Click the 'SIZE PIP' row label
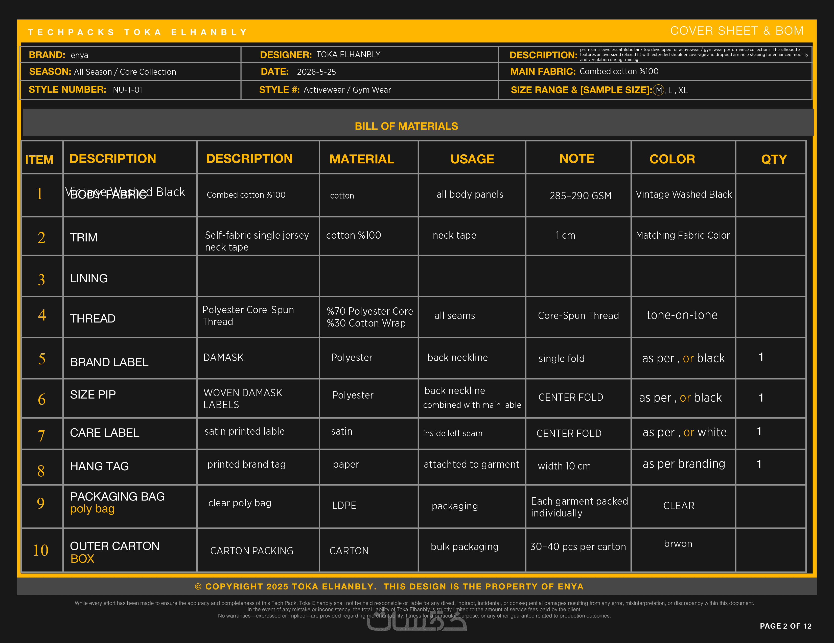This screenshot has height=644, width=834. tap(93, 394)
